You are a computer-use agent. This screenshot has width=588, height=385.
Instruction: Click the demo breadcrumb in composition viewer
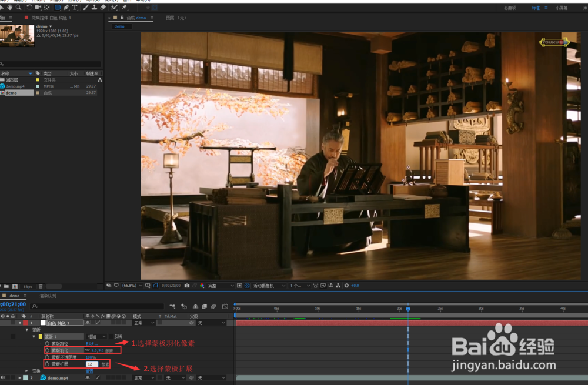(119, 26)
